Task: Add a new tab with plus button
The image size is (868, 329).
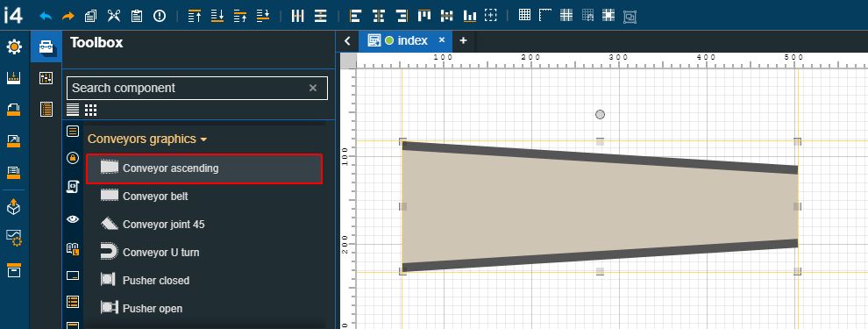Action: [463, 40]
